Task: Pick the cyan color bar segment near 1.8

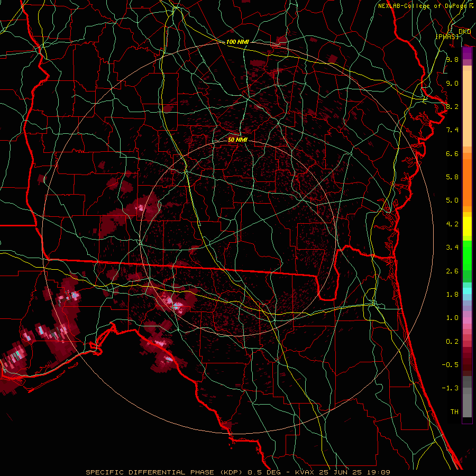Action: coord(467,291)
